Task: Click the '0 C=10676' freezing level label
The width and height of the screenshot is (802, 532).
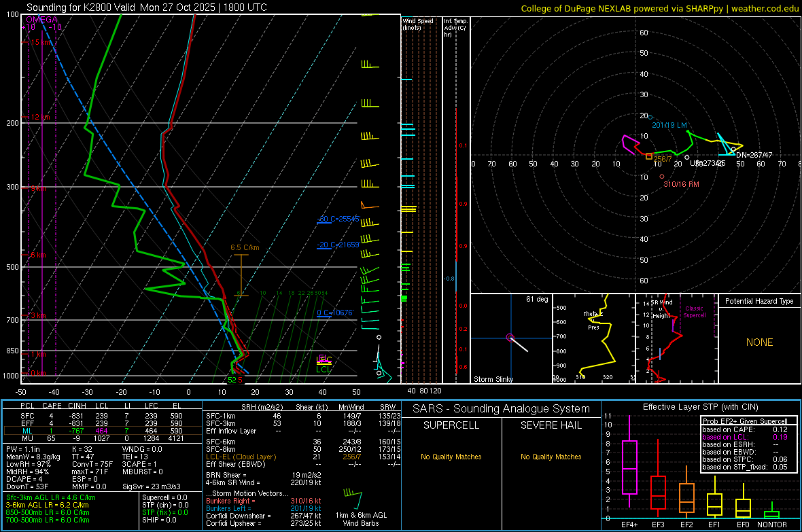Action: (x=335, y=313)
